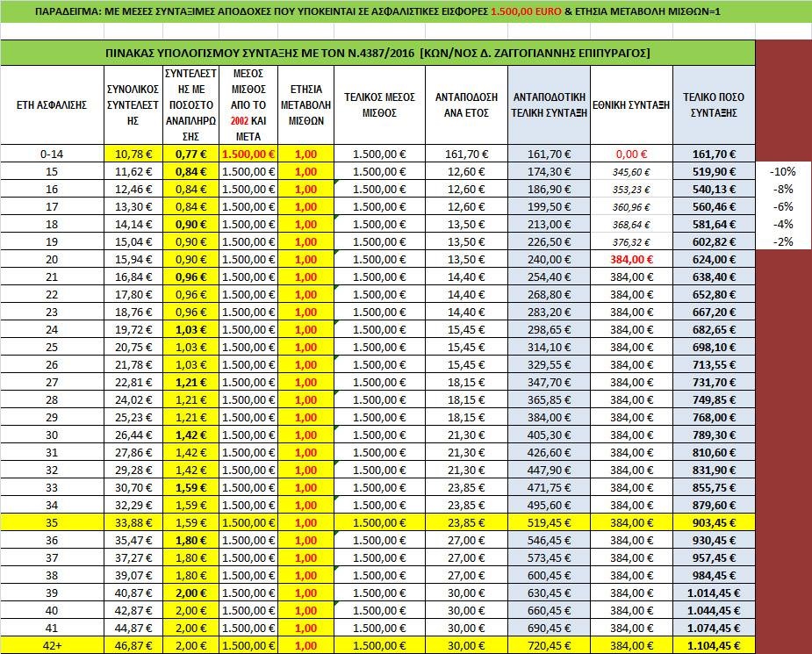Select the ΕΤΗ ΑΣΦΑΛΙΣΗΣ column header

[51, 104]
